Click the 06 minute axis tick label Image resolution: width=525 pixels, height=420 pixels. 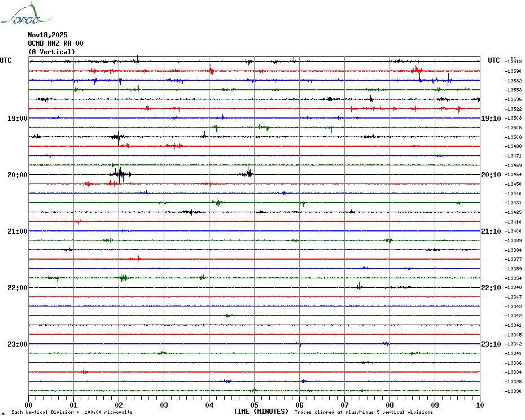coord(299,405)
